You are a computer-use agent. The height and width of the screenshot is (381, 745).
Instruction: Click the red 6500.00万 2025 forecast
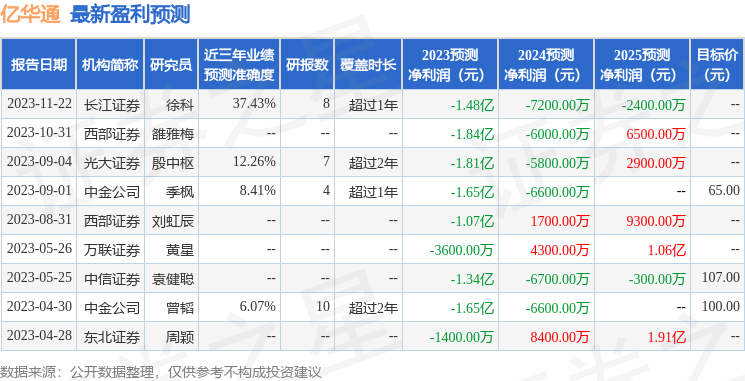pyautogui.click(x=656, y=134)
